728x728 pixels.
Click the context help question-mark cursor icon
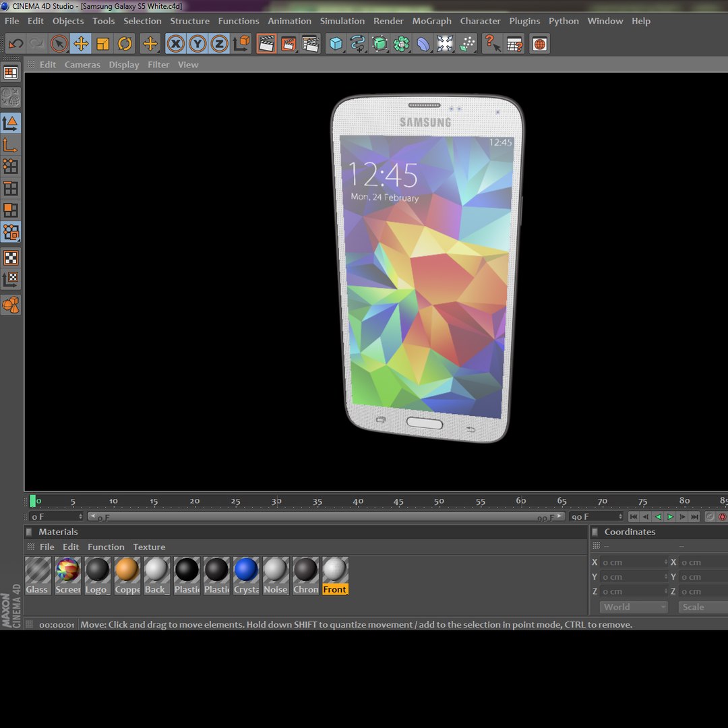(492, 44)
